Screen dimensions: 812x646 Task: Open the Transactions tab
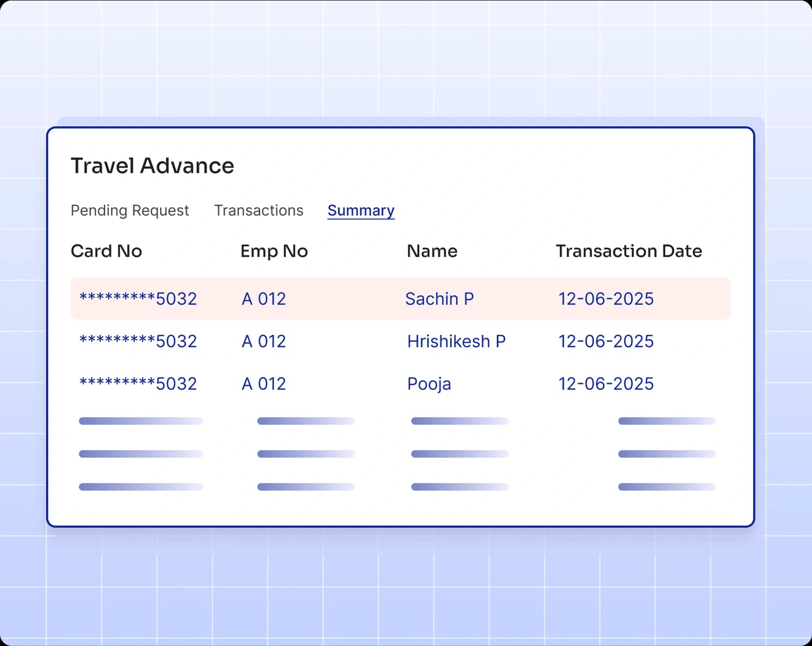pos(258,210)
